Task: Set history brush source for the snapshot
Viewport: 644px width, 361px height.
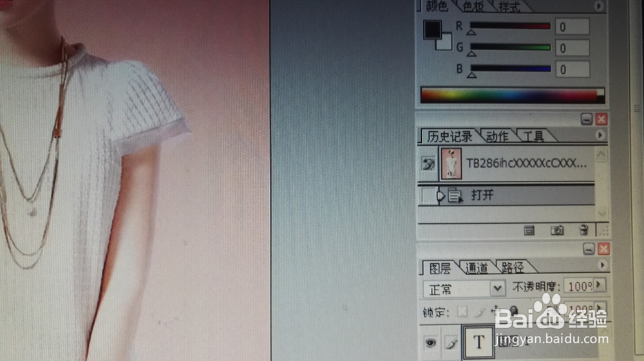Action: click(428, 164)
